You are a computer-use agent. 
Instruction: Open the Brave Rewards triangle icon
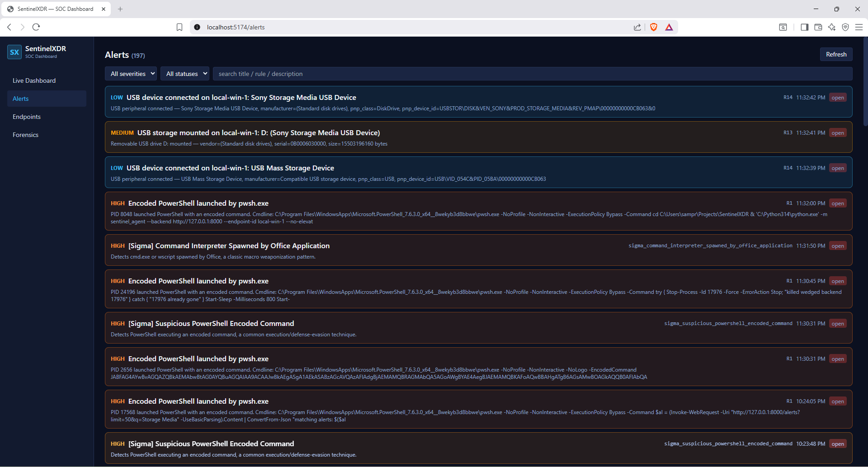click(x=669, y=27)
